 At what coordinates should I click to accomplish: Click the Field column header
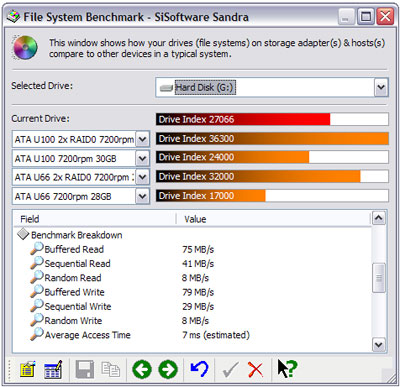click(x=94, y=219)
